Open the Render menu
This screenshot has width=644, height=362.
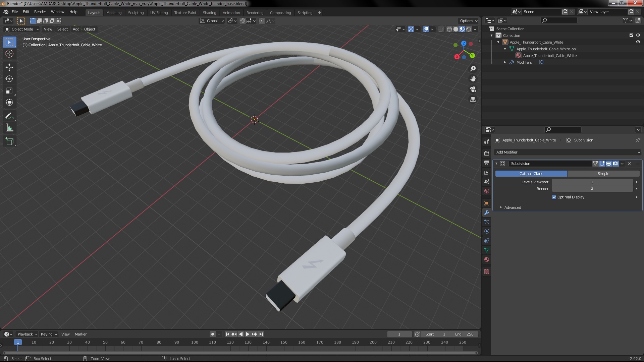40,12
